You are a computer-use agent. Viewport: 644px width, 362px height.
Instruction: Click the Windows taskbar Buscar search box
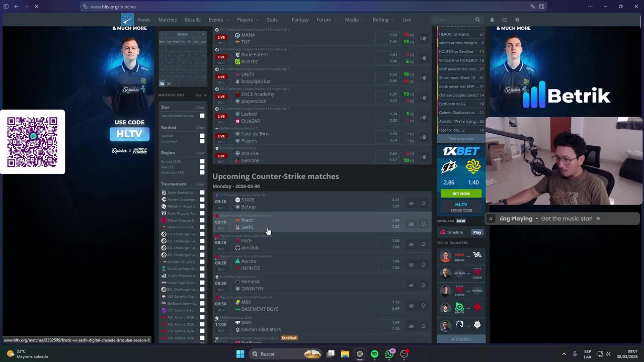(x=285, y=354)
